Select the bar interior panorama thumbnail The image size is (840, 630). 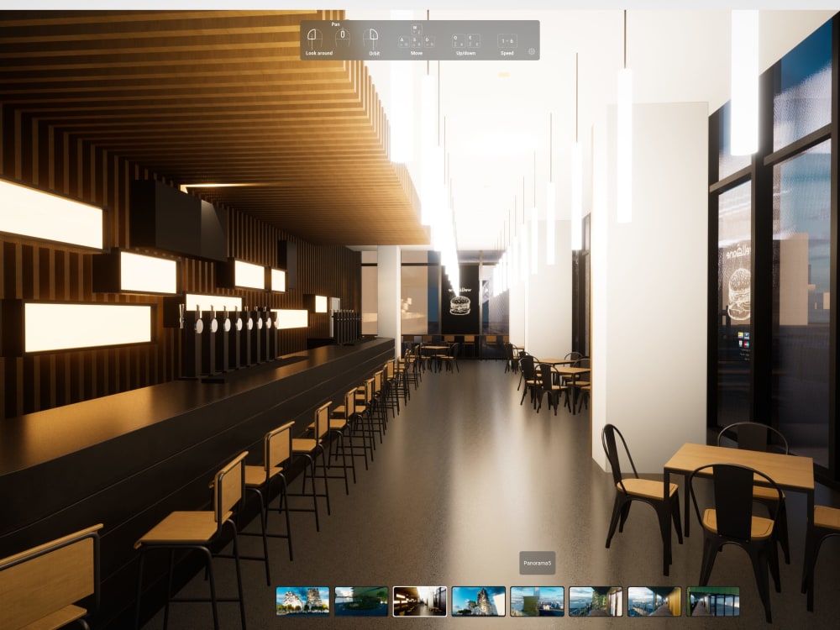tap(420, 601)
